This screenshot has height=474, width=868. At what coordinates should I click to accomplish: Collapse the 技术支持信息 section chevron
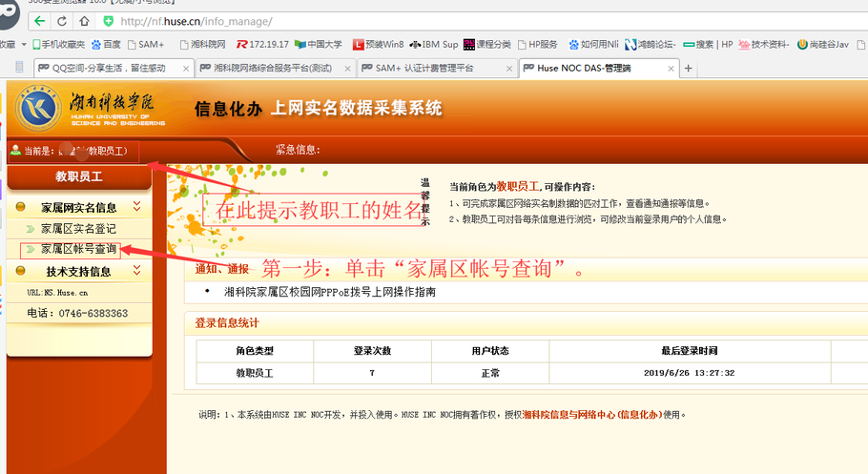(x=136, y=271)
